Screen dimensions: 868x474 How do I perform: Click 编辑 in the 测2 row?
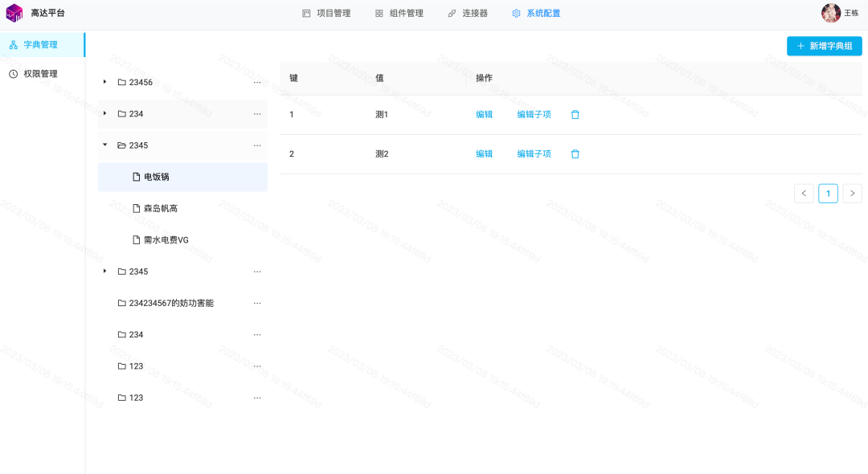click(x=485, y=153)
